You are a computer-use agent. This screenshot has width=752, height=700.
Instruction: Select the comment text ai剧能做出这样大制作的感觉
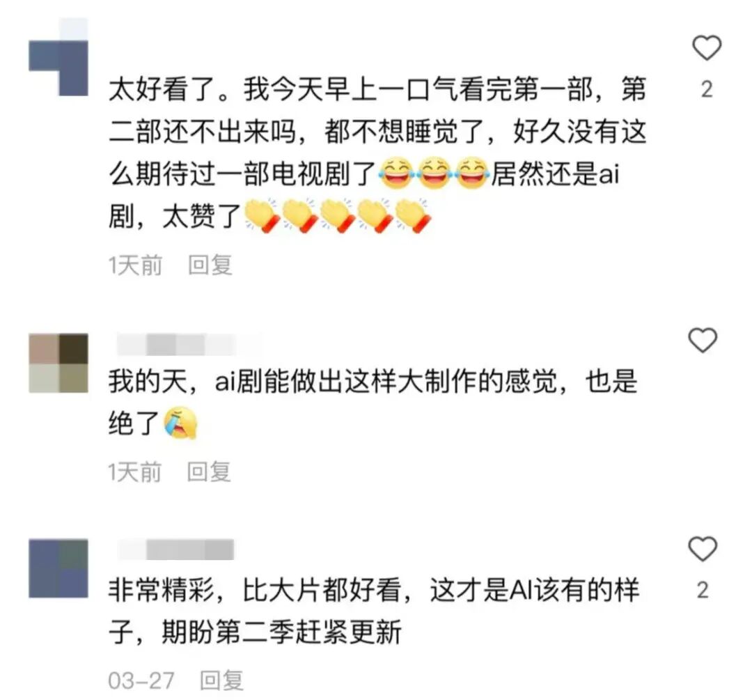386,382
